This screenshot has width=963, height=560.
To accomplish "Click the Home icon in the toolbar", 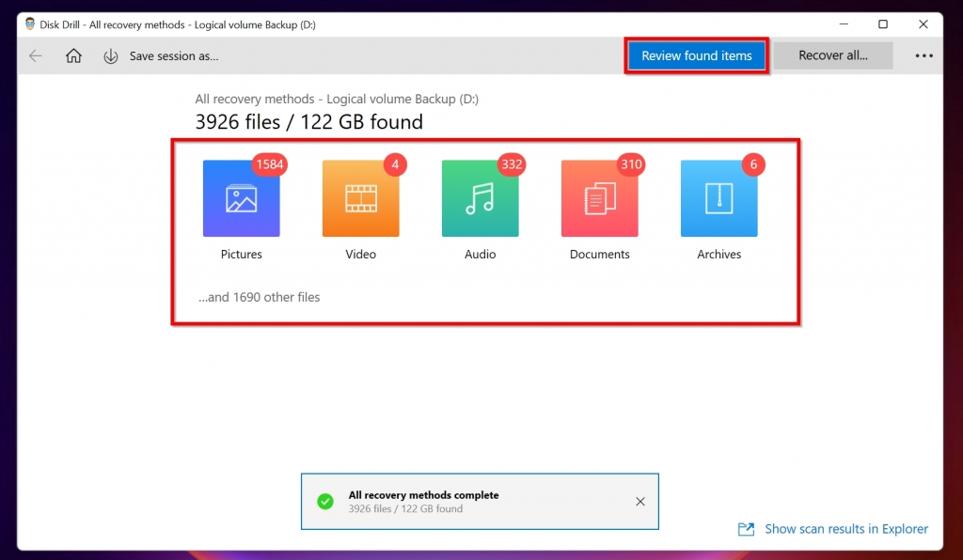I will point(73,55).
